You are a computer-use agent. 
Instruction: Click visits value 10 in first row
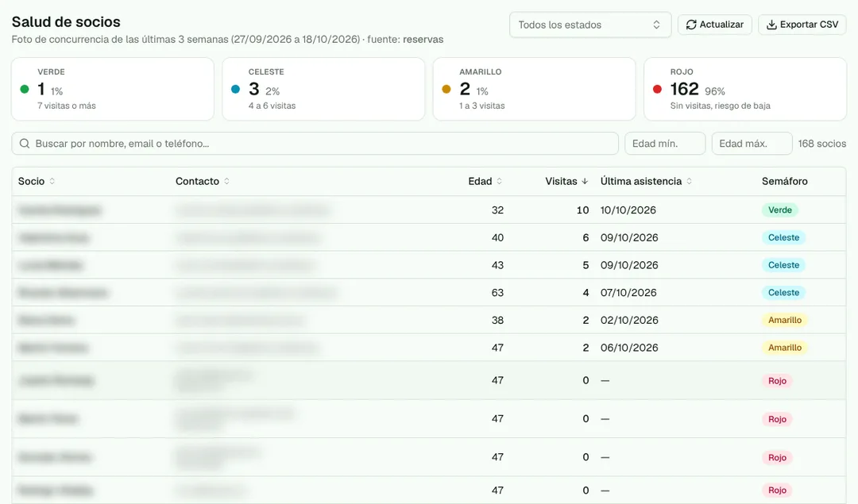point(583,210)
